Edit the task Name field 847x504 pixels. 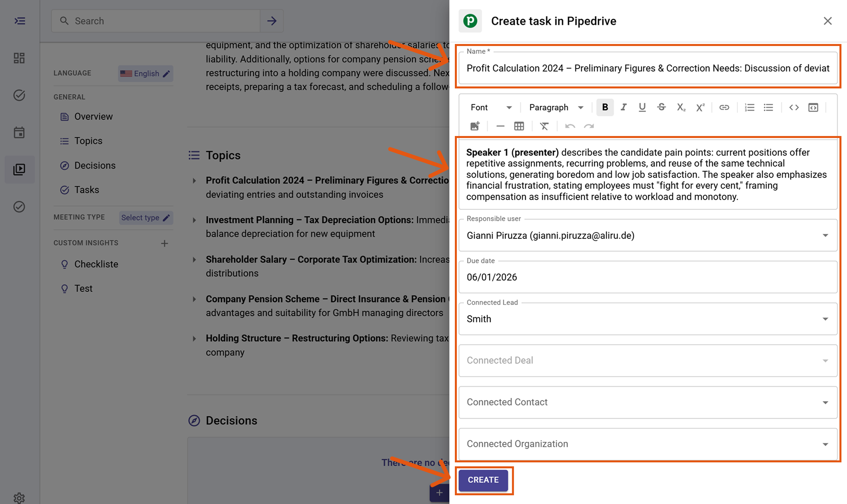(x=648, y=68)
